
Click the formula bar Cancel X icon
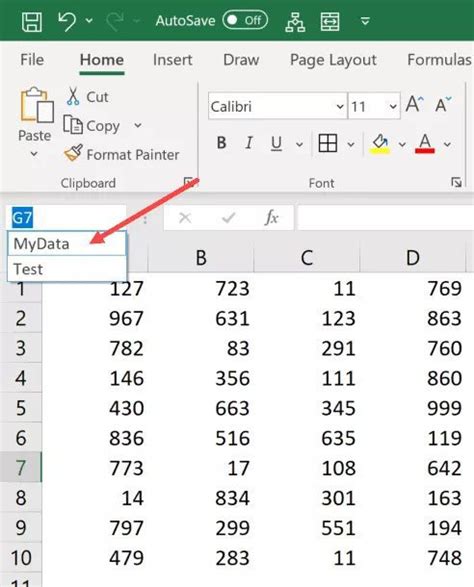(x=185, y=218)
